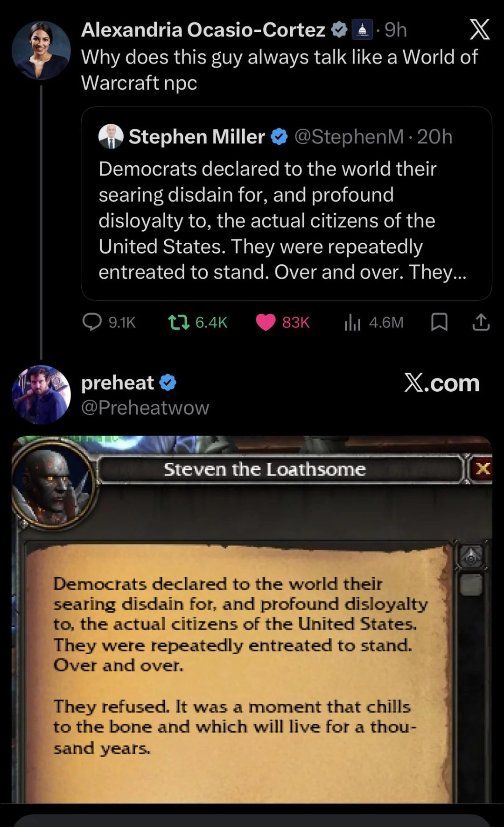The height and width of the screenshot is (827, 504).
Task: Bookmark this post with the bookmark icon
Action: pos(439,322)
